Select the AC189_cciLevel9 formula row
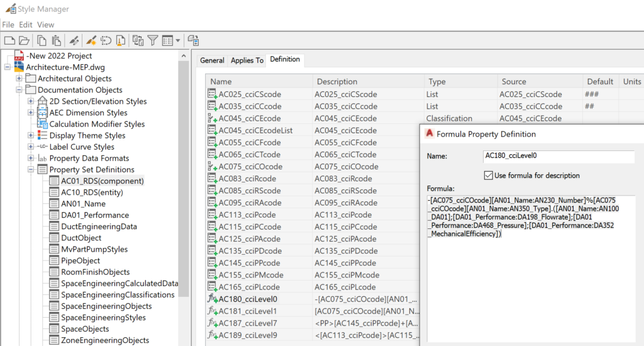 313,335
